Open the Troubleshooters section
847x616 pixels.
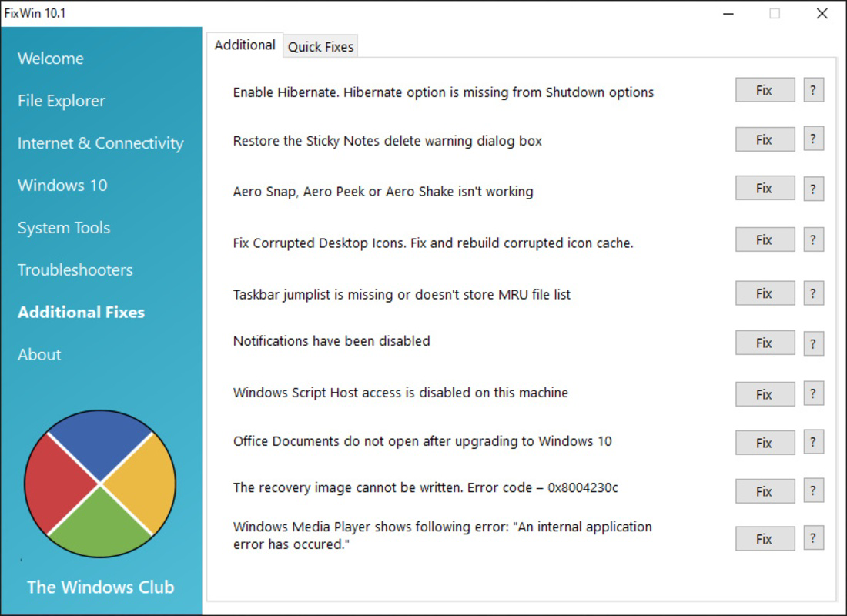coord(75,270)
